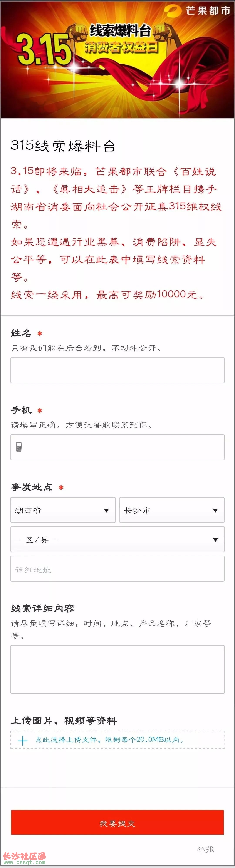Click the arrow on the 长沙市 dropdown

pos(215,510)
